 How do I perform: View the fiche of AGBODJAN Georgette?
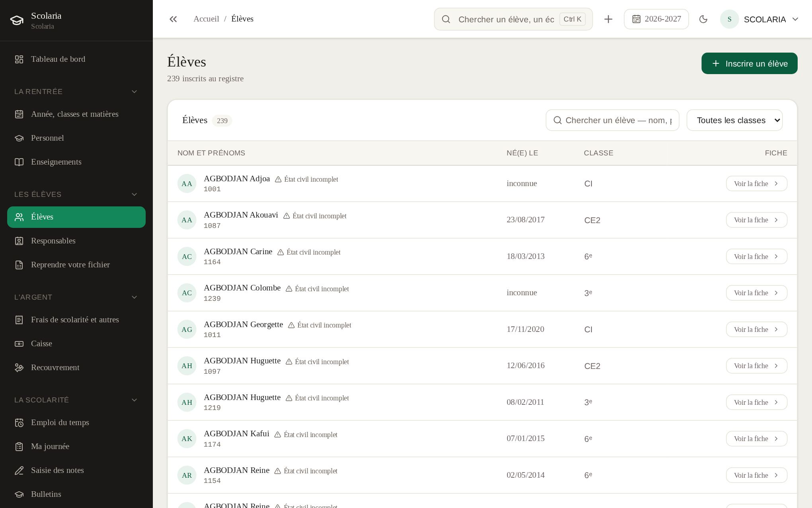coord(756,330)
